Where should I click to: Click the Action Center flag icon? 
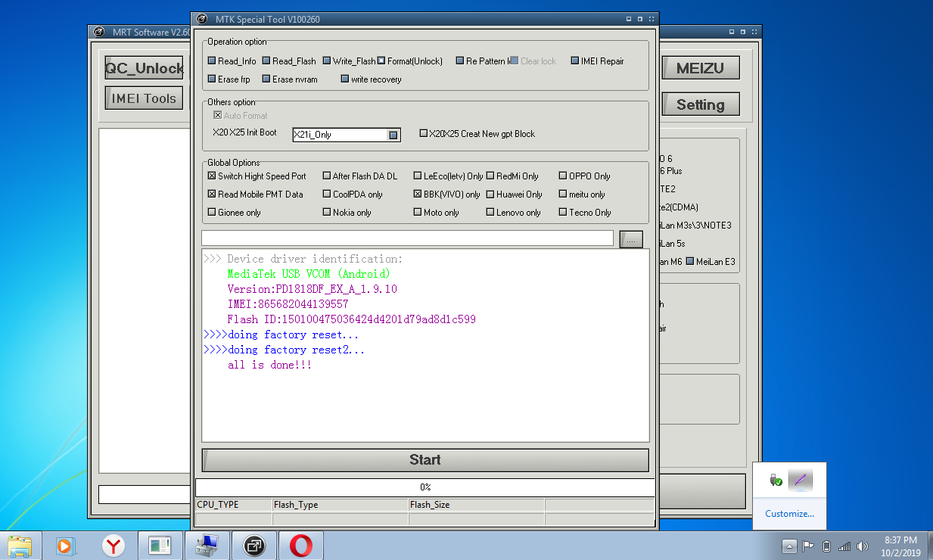coord(808,546)
